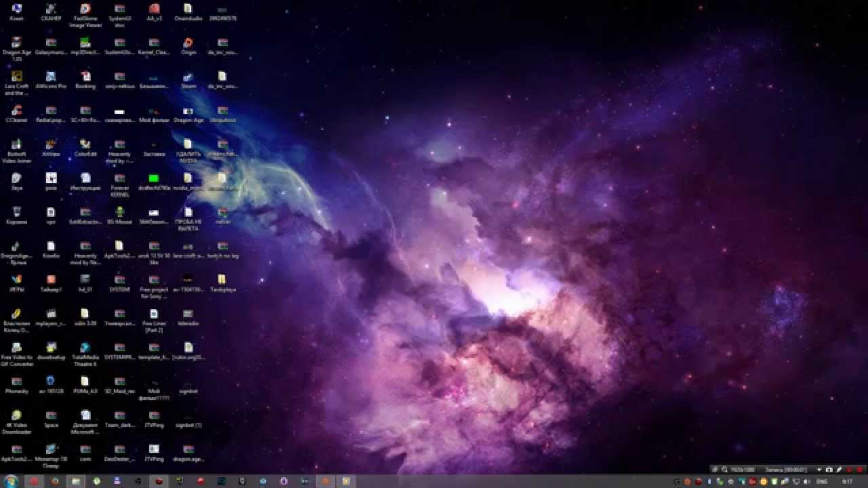Select the Forever KERNEL archive icon
The height and width of the screenshot is (488, 868).
(x=120, y=184)
